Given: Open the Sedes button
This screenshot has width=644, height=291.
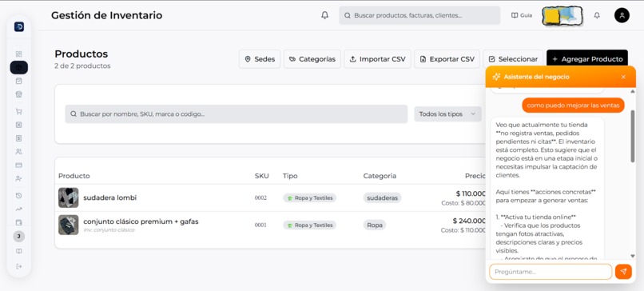Looking at the screenshot, I should 260,59.
